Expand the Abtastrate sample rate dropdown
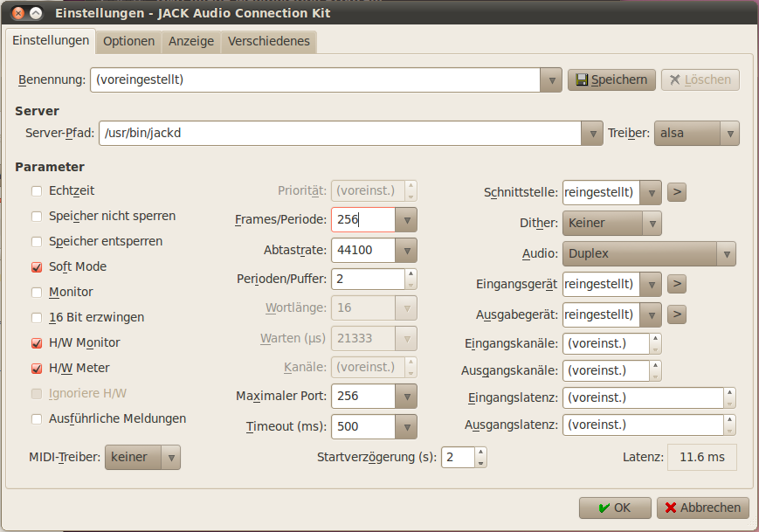 (x=405, y=250)
